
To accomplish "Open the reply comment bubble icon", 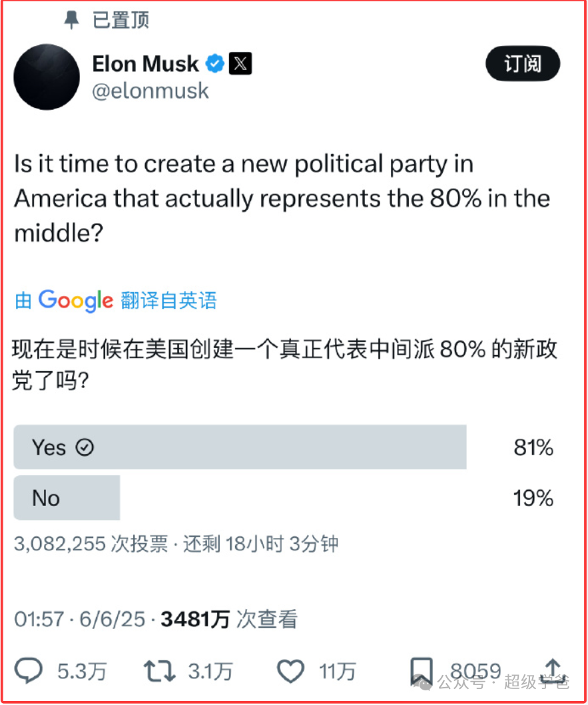I will click(29, 671).
